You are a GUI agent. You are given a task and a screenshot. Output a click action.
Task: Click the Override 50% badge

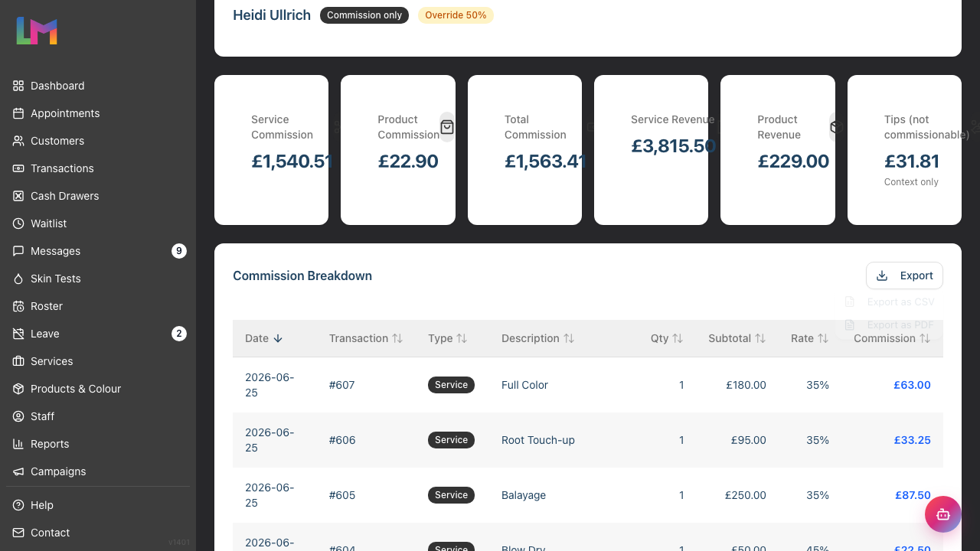pos(456,15)
